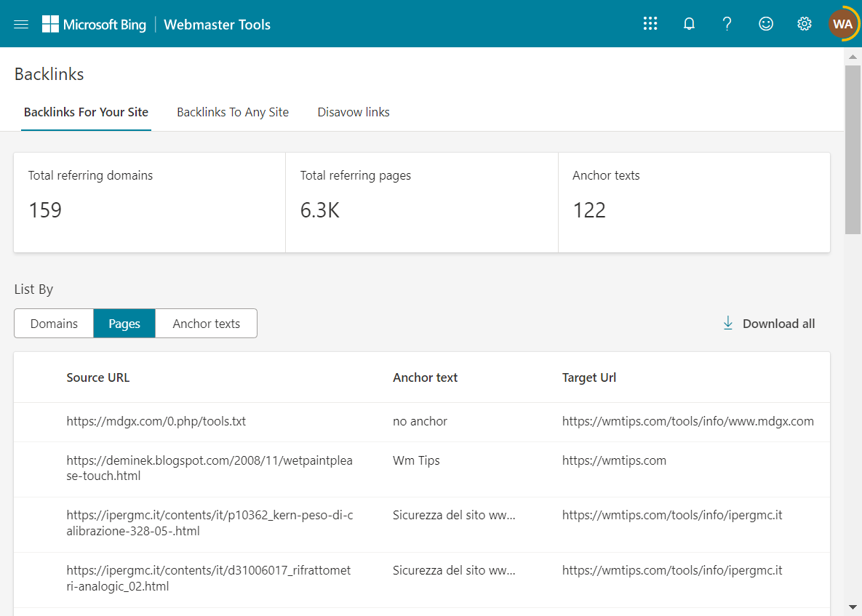Viewport: 862px width, 616px height.
Task: Open settings with the gear icon
Action: pos(804,23)
